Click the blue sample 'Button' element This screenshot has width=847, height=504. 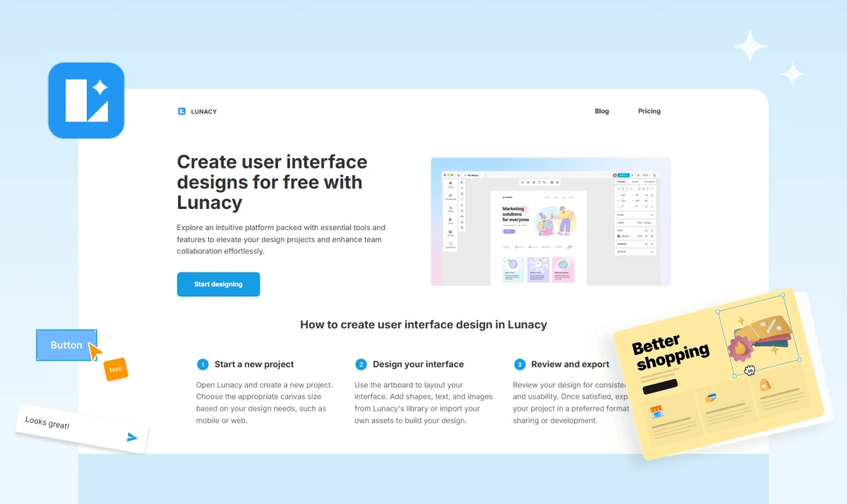pyautogui.click(x=66, y=345)
